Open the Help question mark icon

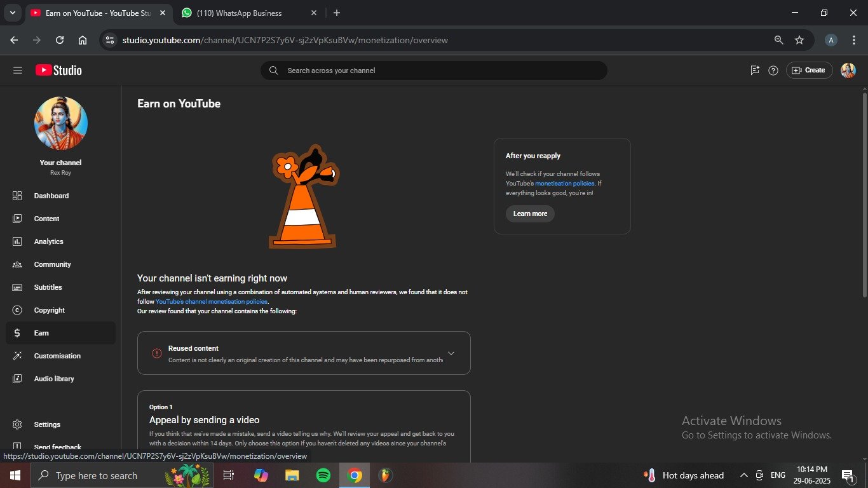click(773, 71)
